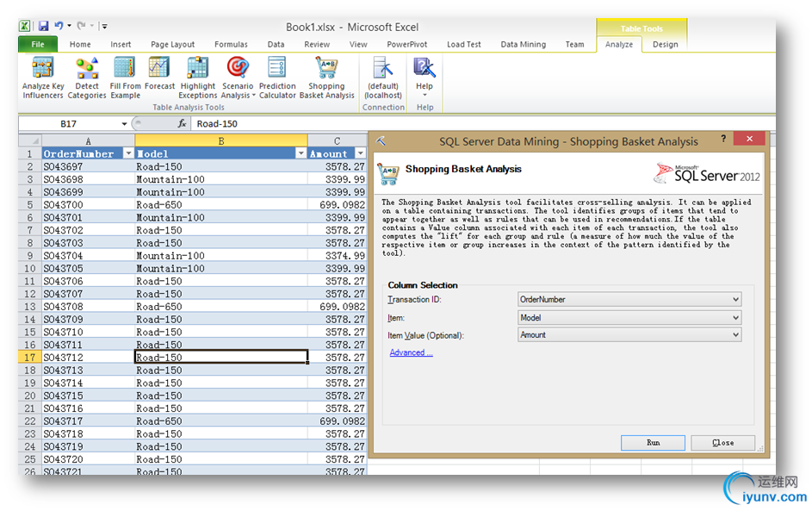Screen dimensions: 812x511
Task: Select column C header
Action: tap(338, 141)
